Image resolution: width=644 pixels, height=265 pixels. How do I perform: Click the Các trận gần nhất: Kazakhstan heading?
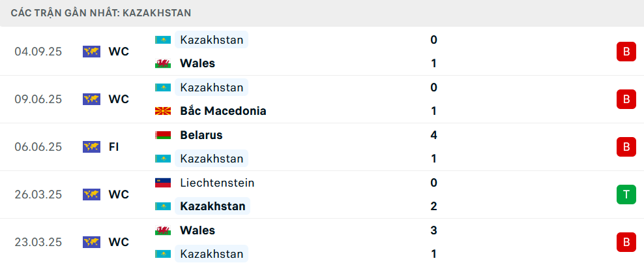pos(100,13)
